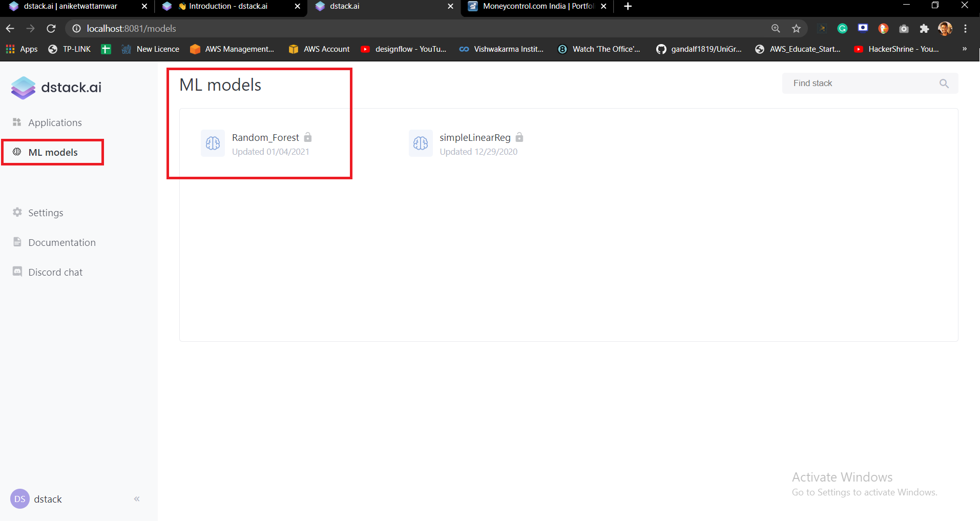Image resolution: width=980 pixels, height=521 pixels.
Task: Open the gandalf1819/UniGr... GitHub bookmark
Action: tap(699, 49)
